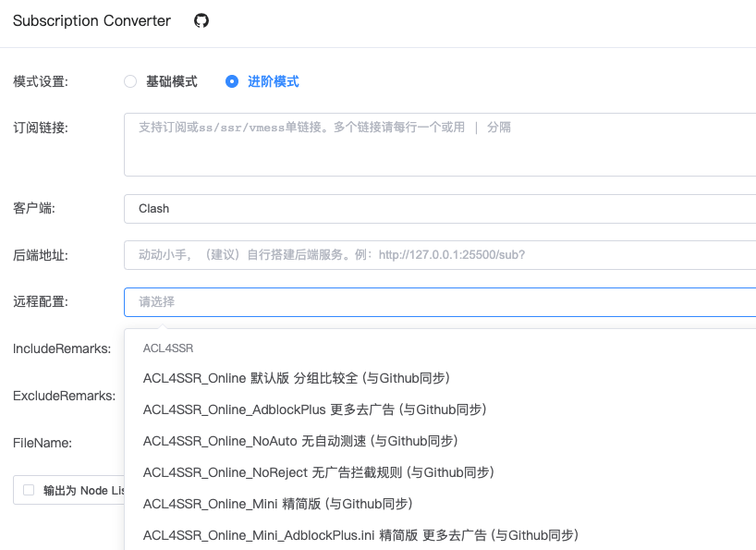The image size is (756, 550).
Task: Click the Subscription Converter title
Action: coord(91,20)
